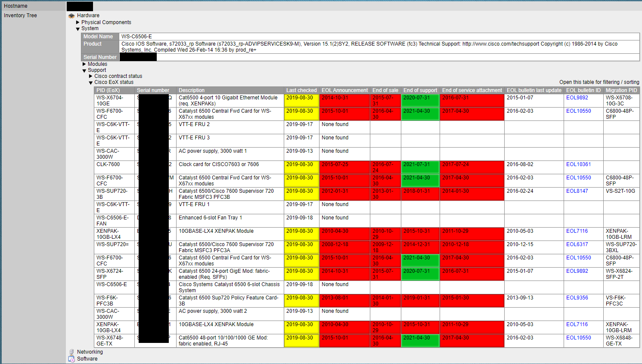Image resolution: width=642 pixels, height=364 pixels.
Task: Click WS-SUP720-3BXL migration PID cell
Action: pos(621,247)
